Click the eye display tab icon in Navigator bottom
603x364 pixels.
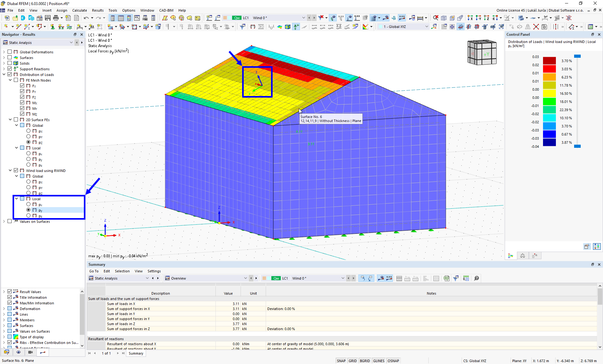[x=19, y=352]
